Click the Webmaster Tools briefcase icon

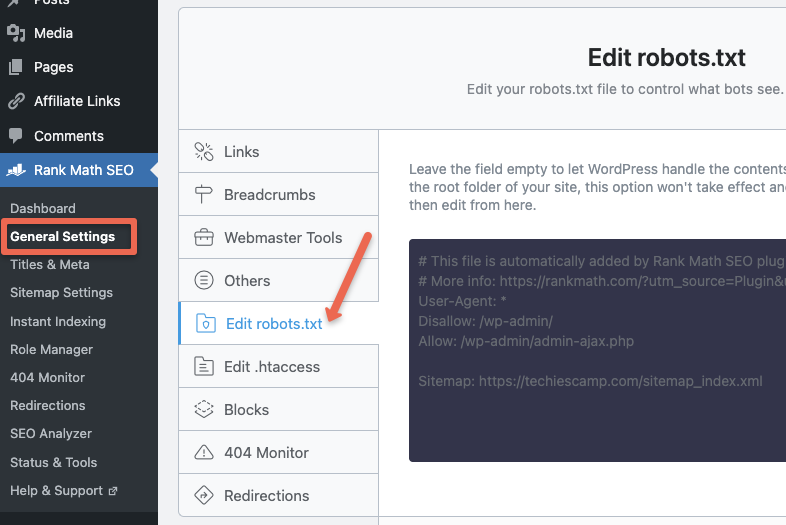coord(204,237)
